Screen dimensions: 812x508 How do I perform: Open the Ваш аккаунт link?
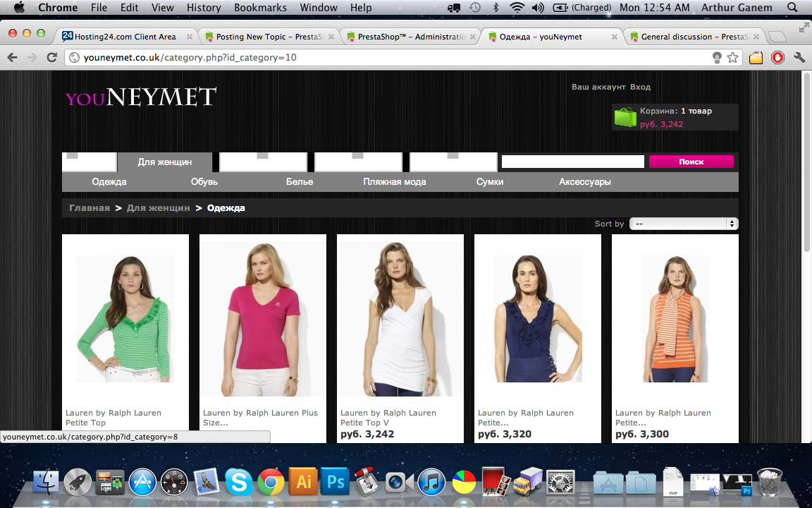[x=598, y=87]
